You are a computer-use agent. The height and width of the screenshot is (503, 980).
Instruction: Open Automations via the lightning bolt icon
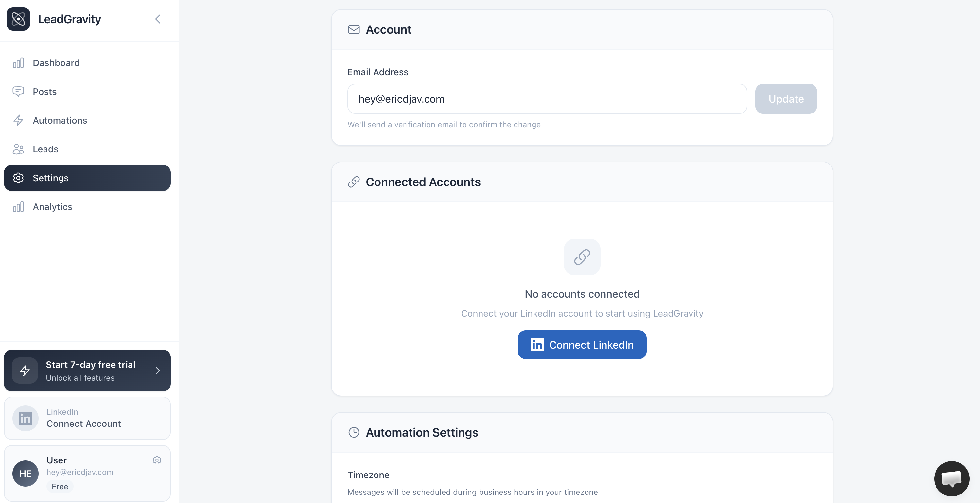(18, 120)
